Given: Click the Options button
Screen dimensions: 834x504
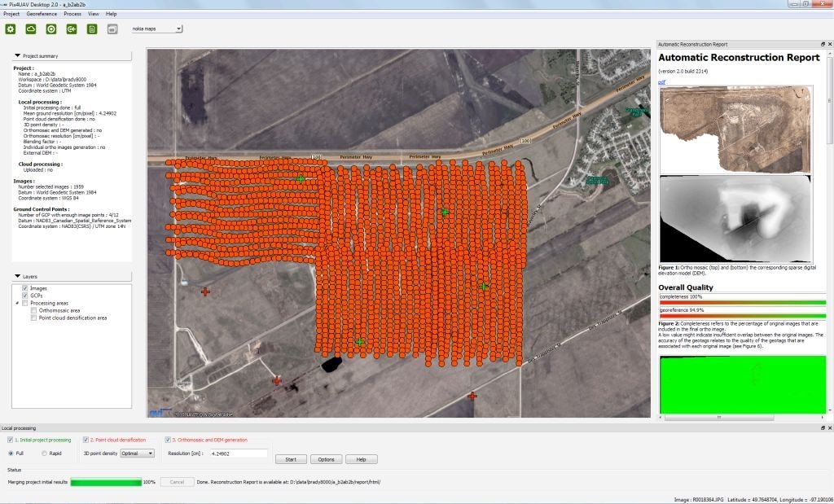Looking at the screenshot, I should coord(326,459).
